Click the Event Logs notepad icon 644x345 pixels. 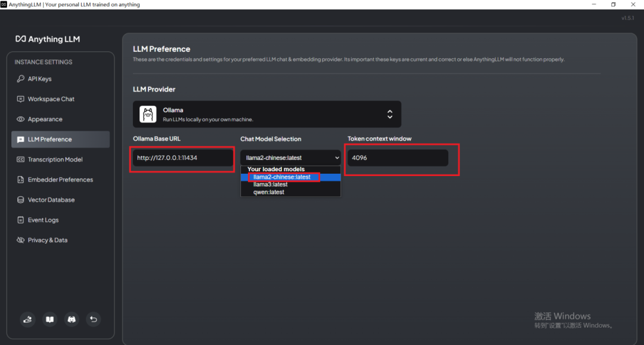(x=20, y=220)
